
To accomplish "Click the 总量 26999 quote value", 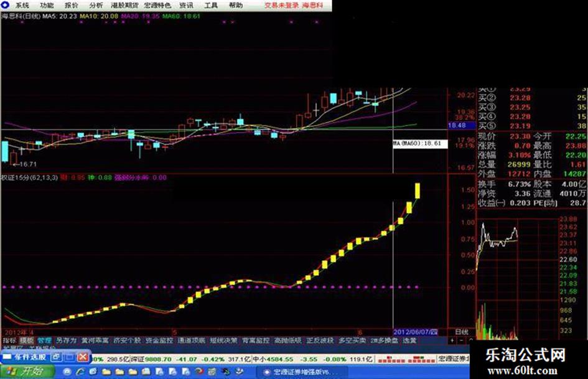I will click(x=519, y=164).
